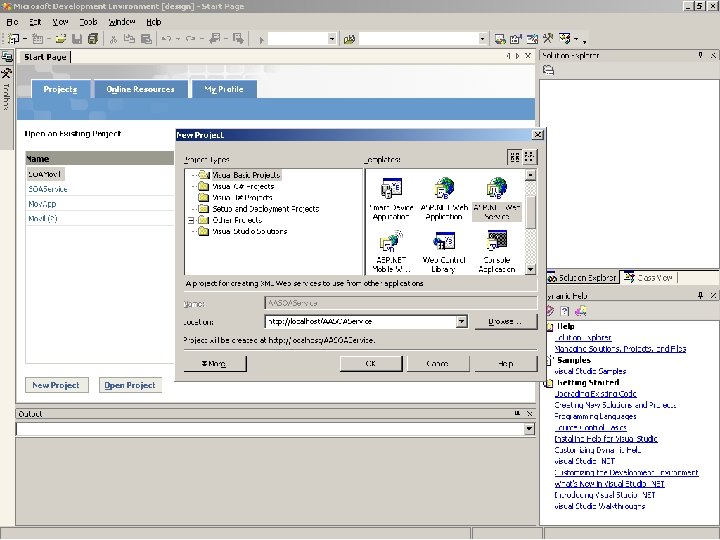Switch to the Class View tab

pos(648,278)
